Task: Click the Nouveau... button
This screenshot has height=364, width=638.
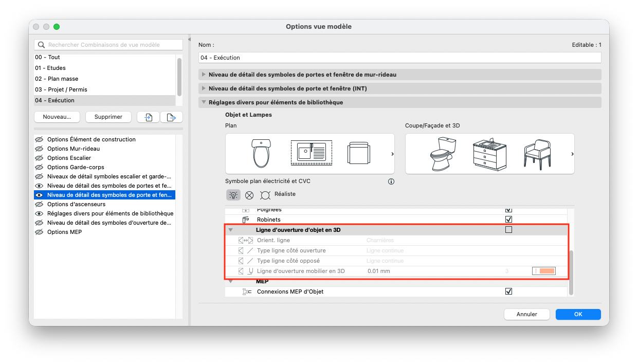Action: point(57,117)
